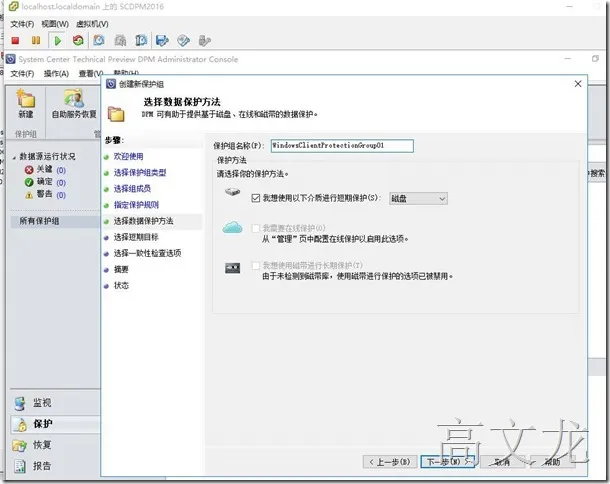Screen dimensions: 610x484
Task: Click the 取消 cancel button
Action: pos(503,462)
